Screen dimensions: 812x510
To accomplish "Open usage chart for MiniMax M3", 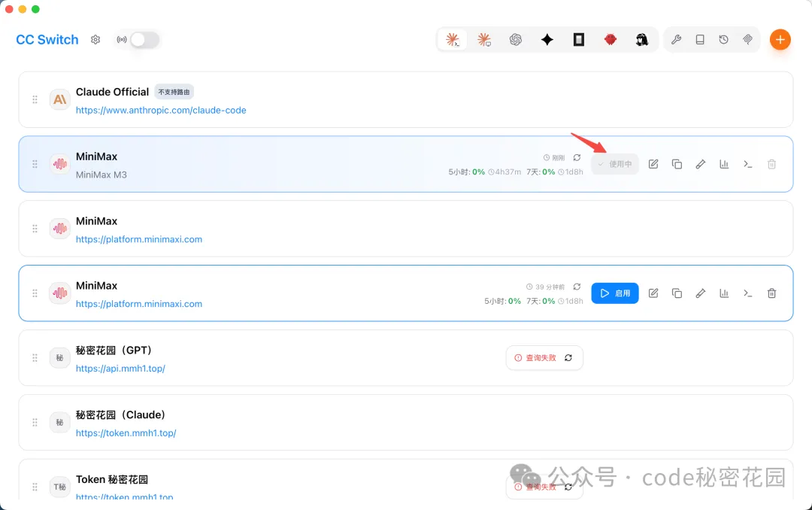I will click(725, 164).
